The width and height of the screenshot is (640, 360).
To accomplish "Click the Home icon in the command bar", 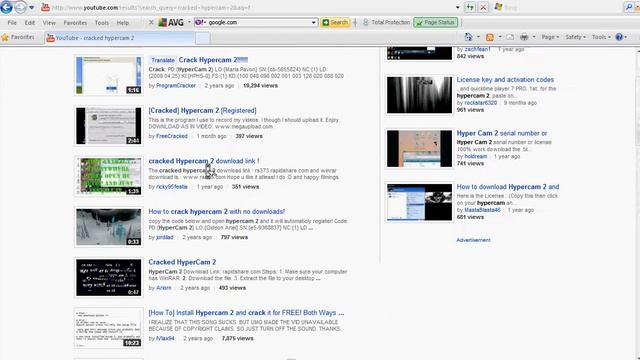I will [x=469, y=37].
